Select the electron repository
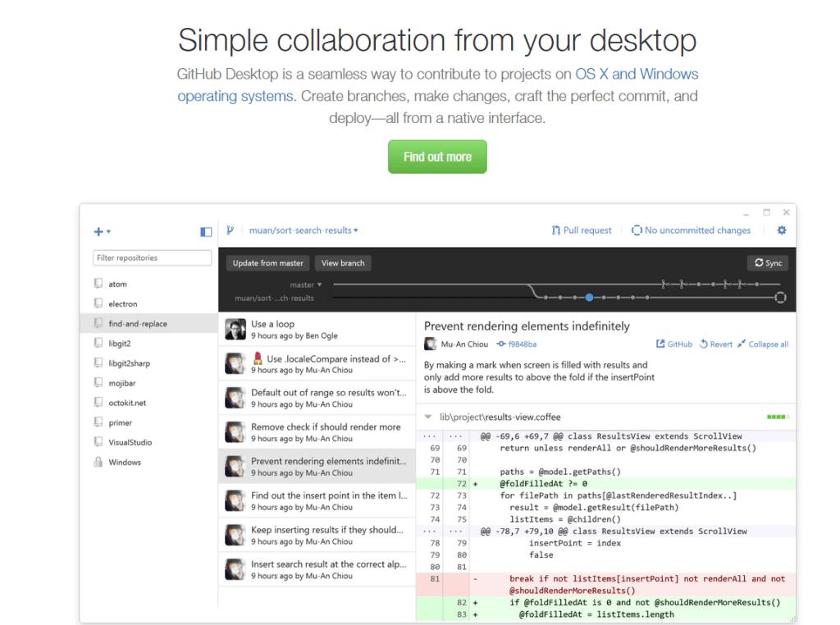 [149, 303]
